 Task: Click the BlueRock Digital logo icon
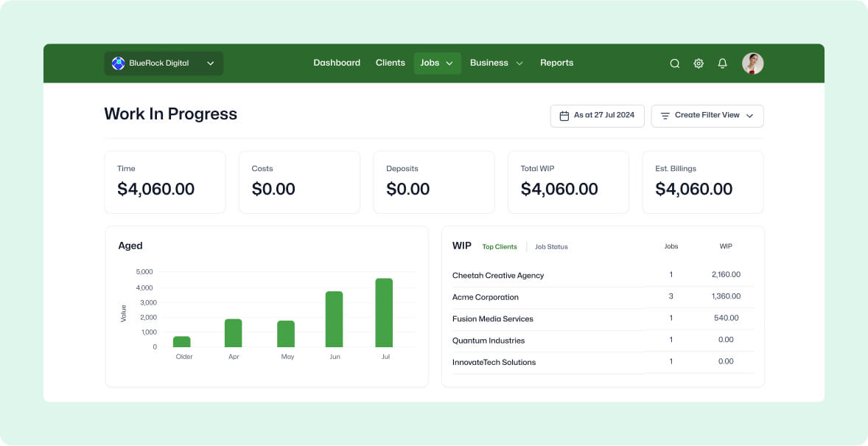pos(118,63)
